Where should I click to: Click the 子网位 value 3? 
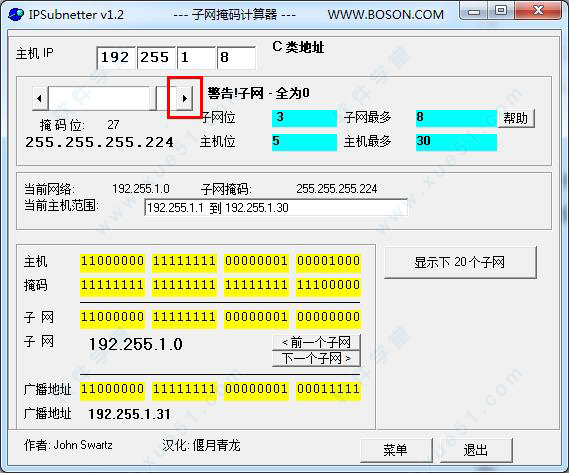click(304, 118)
